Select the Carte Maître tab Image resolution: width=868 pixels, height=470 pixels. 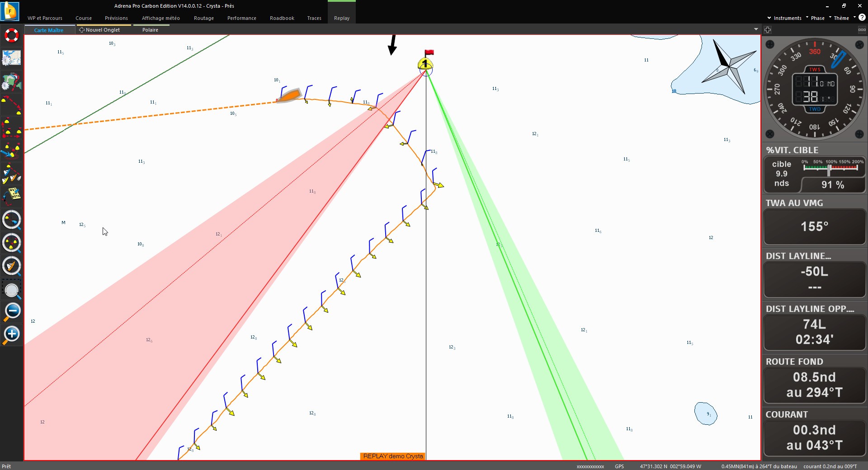[x=49, y=30]
